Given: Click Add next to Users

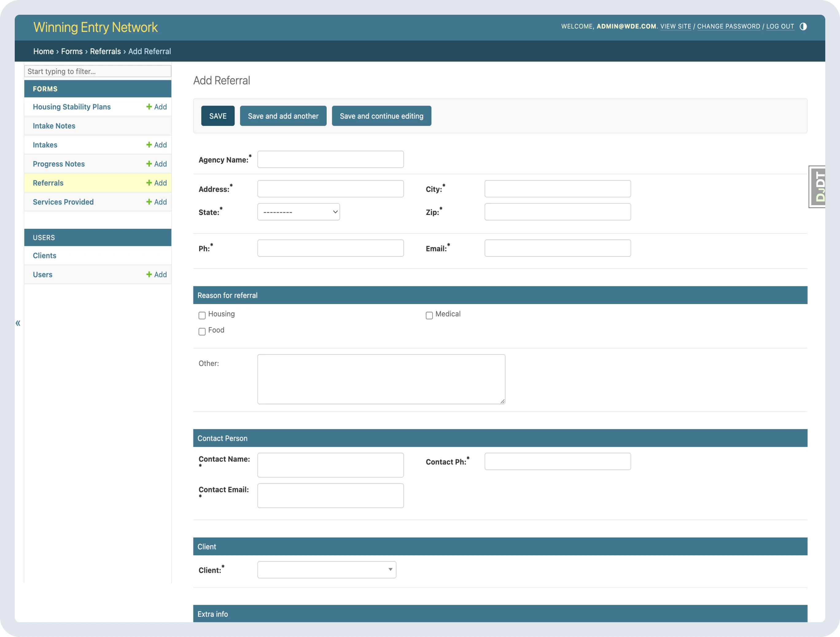Looking at the screenshot, I should (x=157, y=274).
